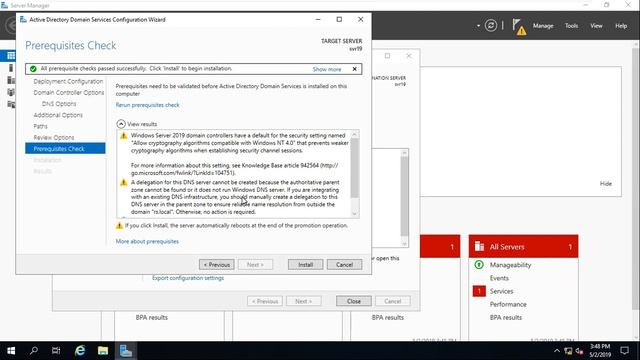The image size is (640, 360).
Task: Click the Server Manager vertical scrollbar
Action: tap(636, 180)
